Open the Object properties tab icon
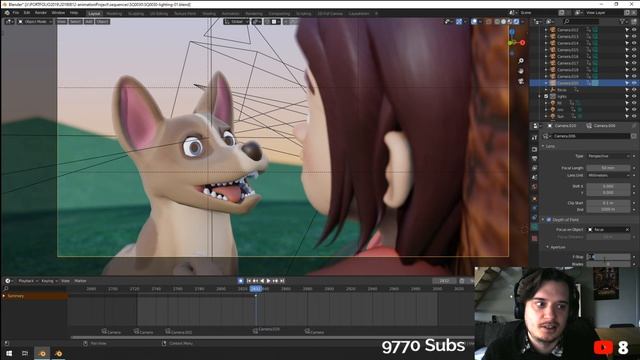 535,199
